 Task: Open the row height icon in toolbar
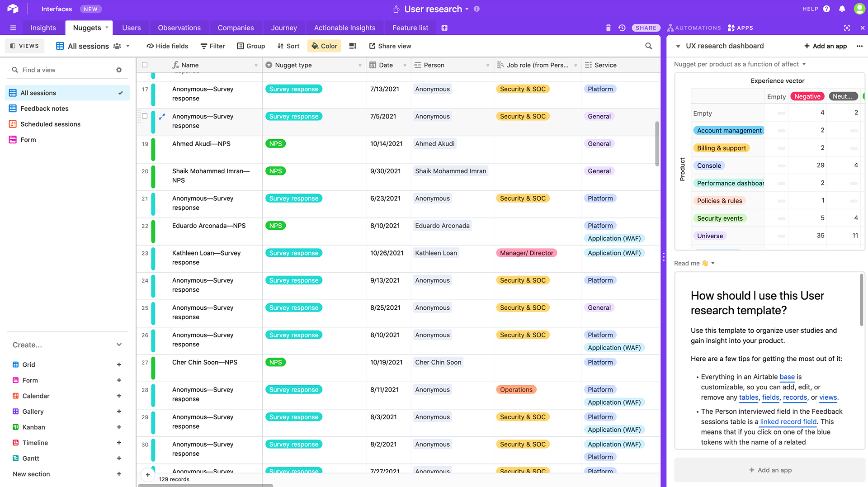click(x=353, y=46)
